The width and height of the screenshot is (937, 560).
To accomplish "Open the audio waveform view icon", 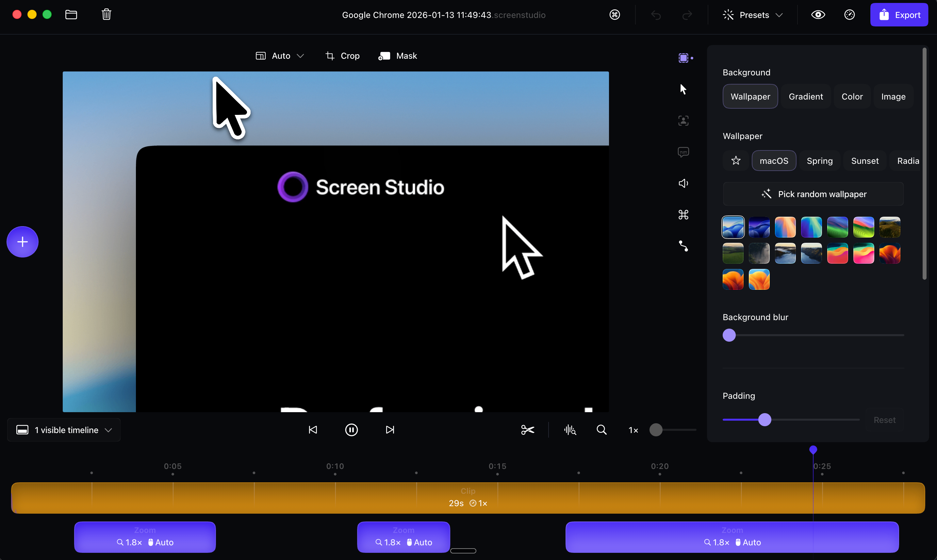I will 570,430.
